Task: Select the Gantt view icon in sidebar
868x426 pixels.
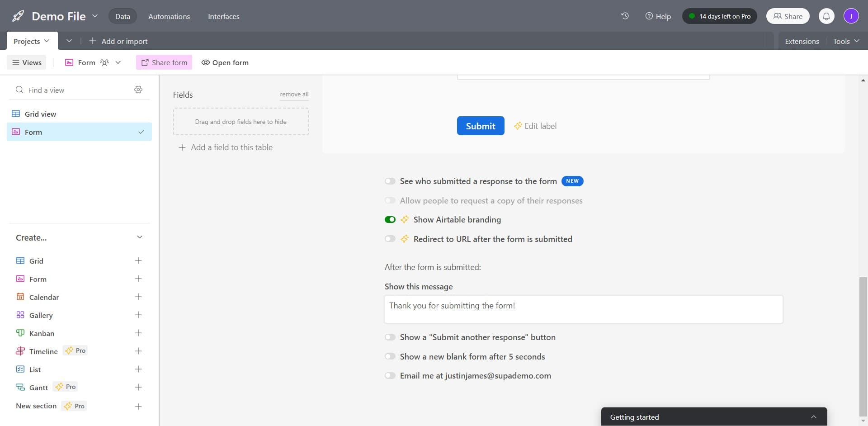Action: click(x=20, y=387)
